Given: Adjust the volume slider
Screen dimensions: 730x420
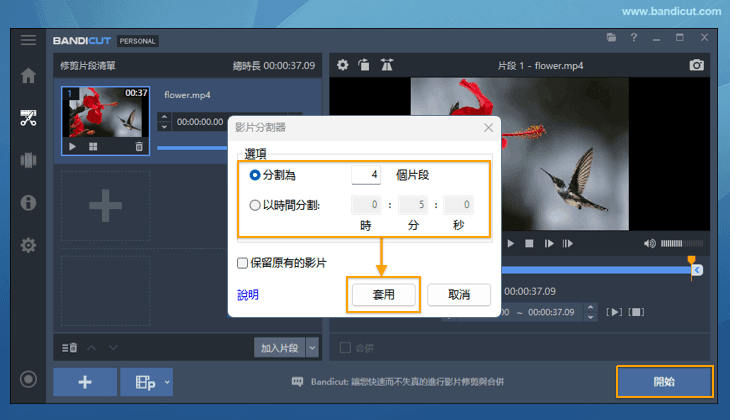Looking at the screenshot, I should pos(682,243).
